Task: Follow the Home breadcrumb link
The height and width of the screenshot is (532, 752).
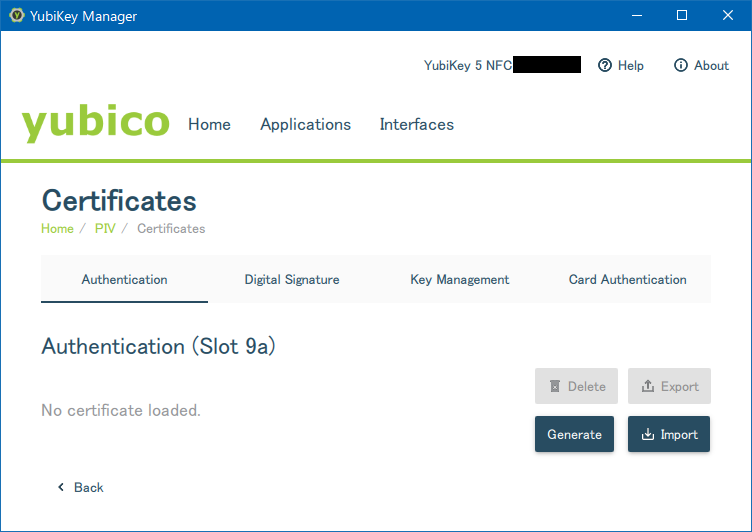Action: pyautogui.click(x=57, y=228)
